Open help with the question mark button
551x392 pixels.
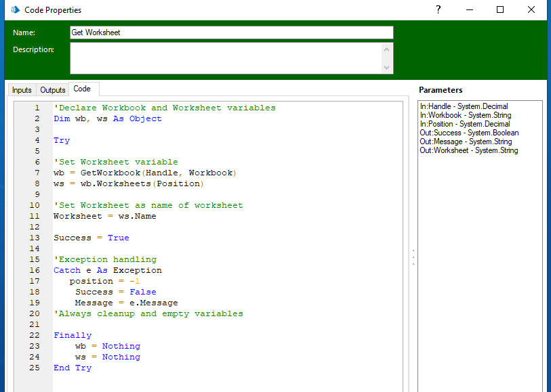pos(438,9)
